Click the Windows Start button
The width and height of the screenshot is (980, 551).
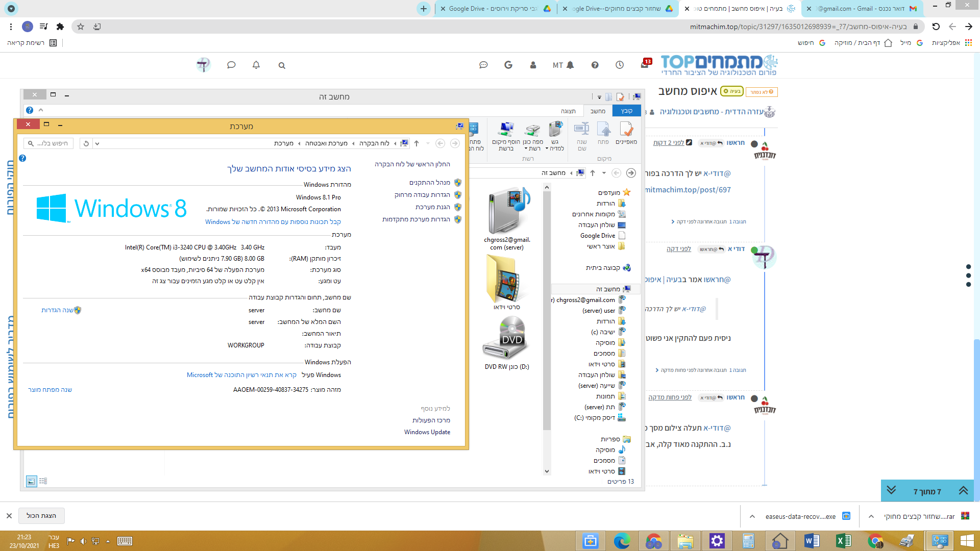click(967, 541)
